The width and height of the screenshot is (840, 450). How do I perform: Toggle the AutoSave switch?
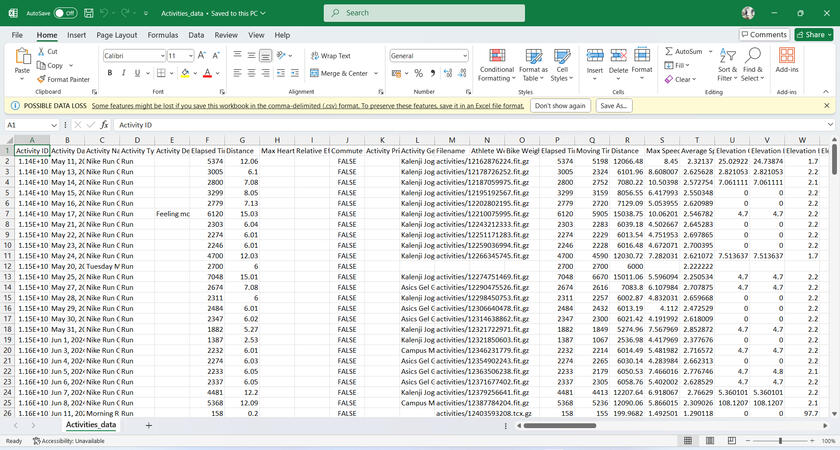[x=65, y=13]
